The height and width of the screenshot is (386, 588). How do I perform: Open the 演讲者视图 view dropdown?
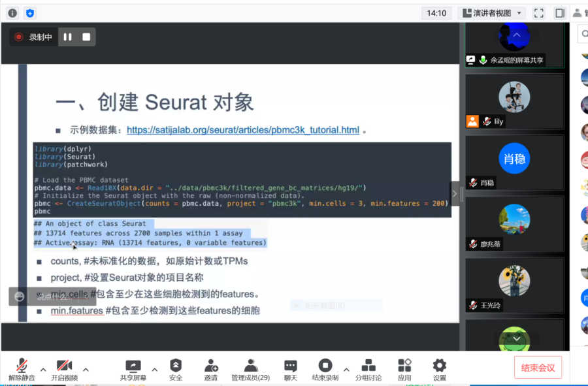coord(492,13)
